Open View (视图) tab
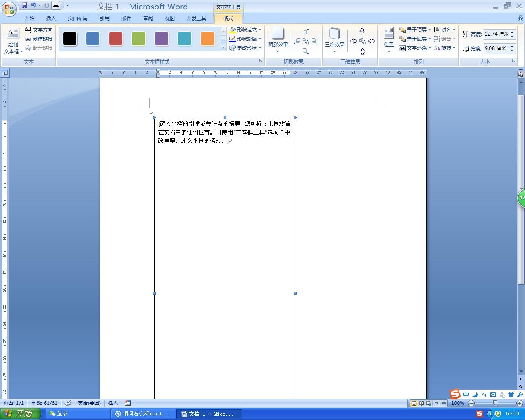The width and height of the screenshot is (525, 420). (170, 18)
